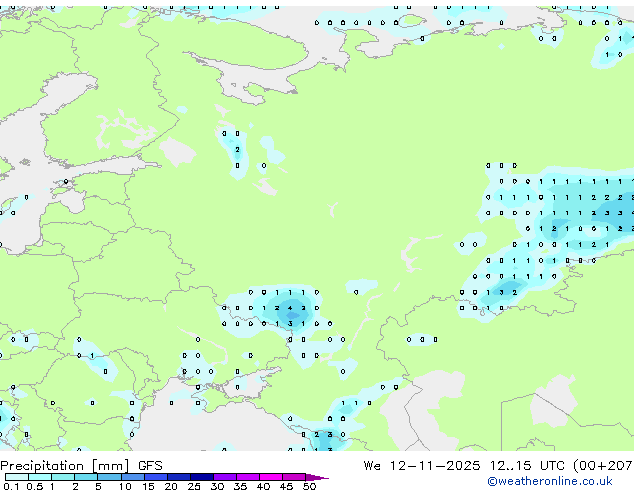Click the 45–50 mm legend swatch
The height and width of the screenshot is (490, 634).
point(294,477)
